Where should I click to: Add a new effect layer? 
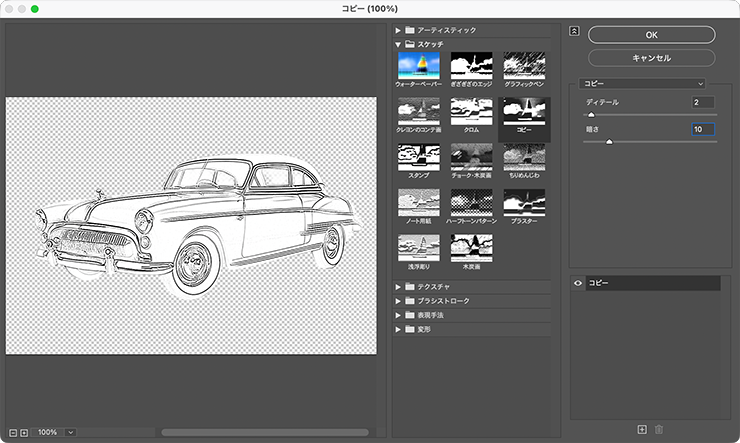[x=642, y=429]
